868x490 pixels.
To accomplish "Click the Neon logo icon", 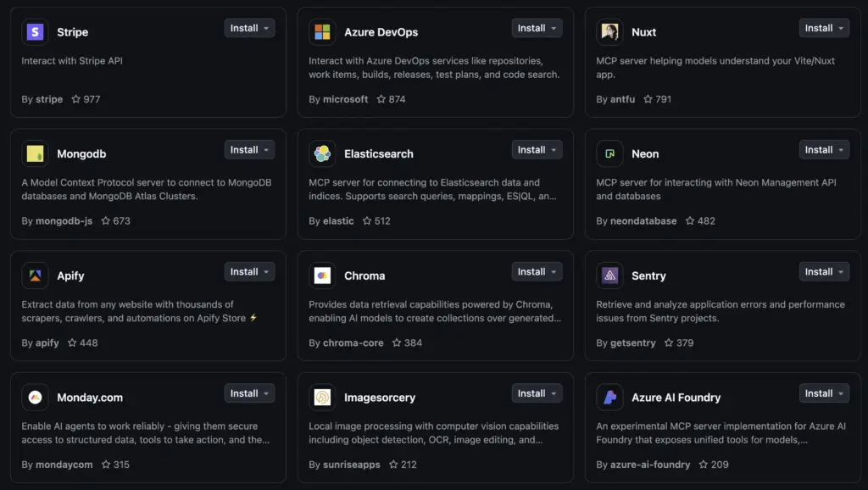I will click(x=609, y=153).
